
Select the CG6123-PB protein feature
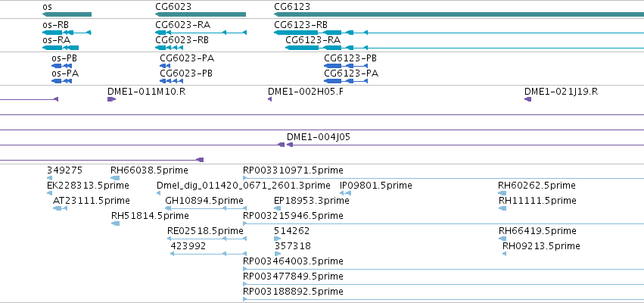point(346,66)
